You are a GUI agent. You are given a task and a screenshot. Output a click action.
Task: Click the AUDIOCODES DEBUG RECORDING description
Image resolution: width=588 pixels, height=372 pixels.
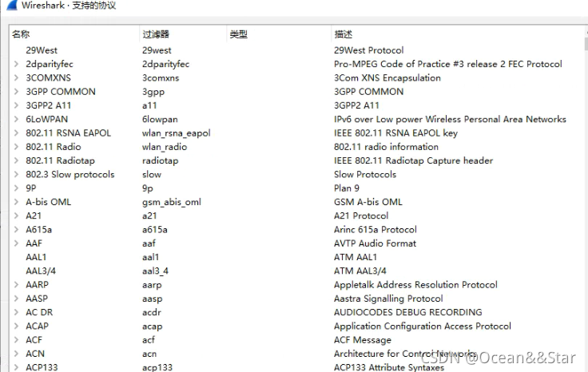pos(408,312)
